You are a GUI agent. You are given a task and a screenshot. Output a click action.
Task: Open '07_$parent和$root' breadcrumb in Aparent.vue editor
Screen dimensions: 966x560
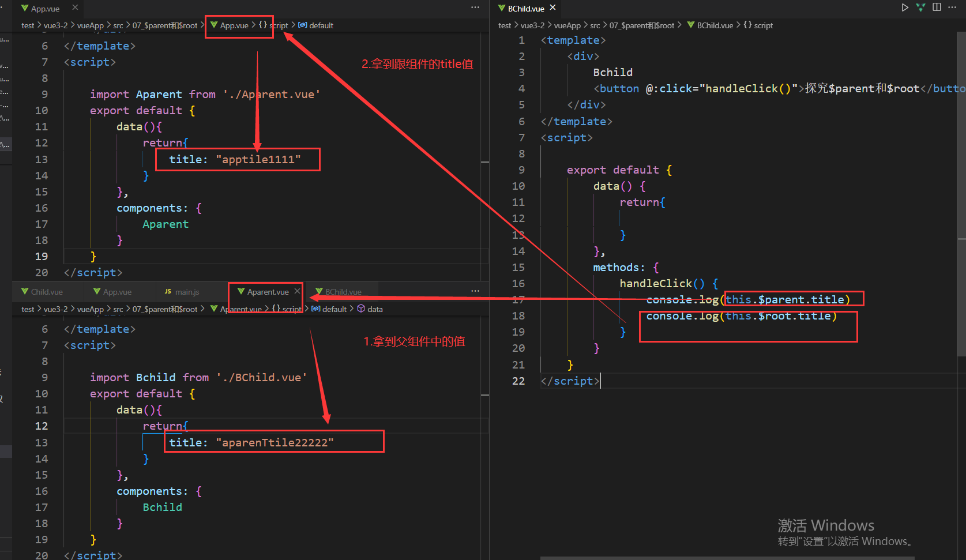tap(165, 309)
